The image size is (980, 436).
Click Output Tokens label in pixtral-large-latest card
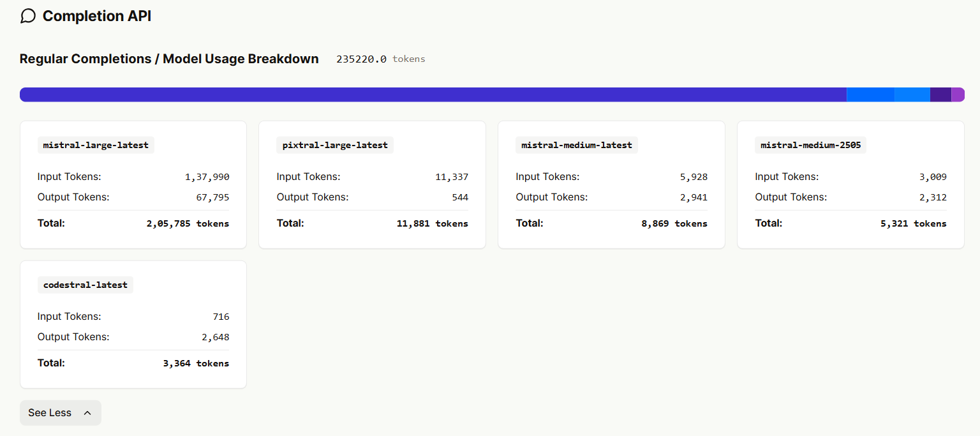click(313, 197)
